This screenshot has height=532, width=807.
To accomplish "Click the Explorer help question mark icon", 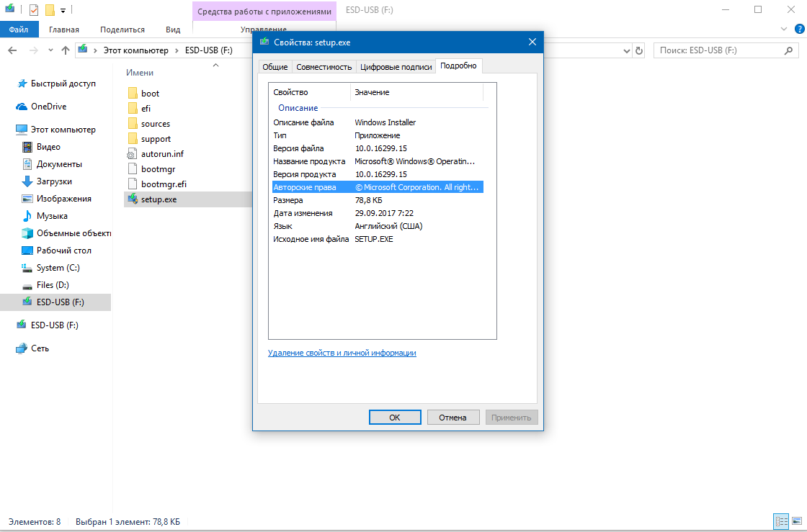I will (800, 29).
